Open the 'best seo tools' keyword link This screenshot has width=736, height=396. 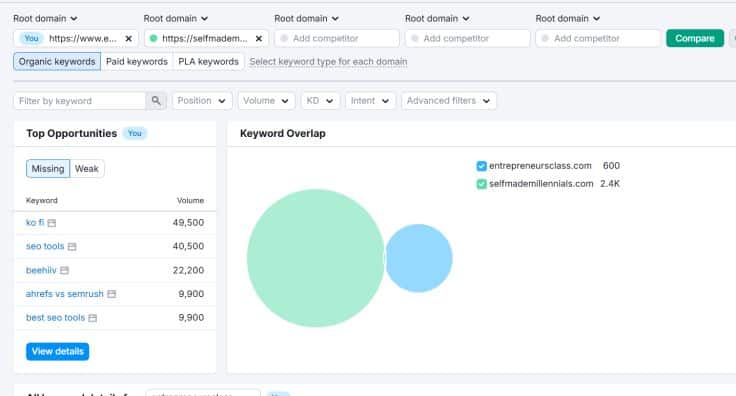click(55, 318)
